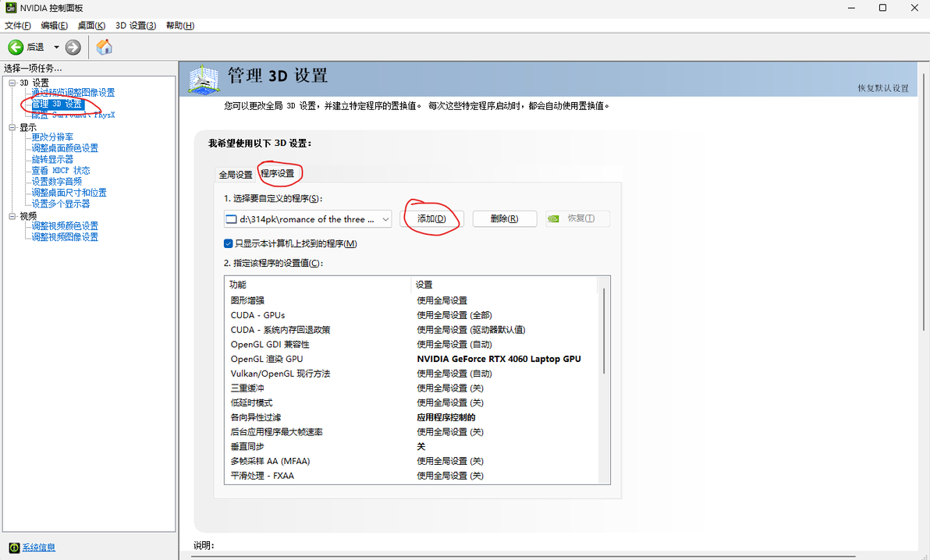Select the Vulkan/OpenGL 现行方法 row
Image resolution: width=930 pixels, height=560 pixels.
tap(411, 374)
